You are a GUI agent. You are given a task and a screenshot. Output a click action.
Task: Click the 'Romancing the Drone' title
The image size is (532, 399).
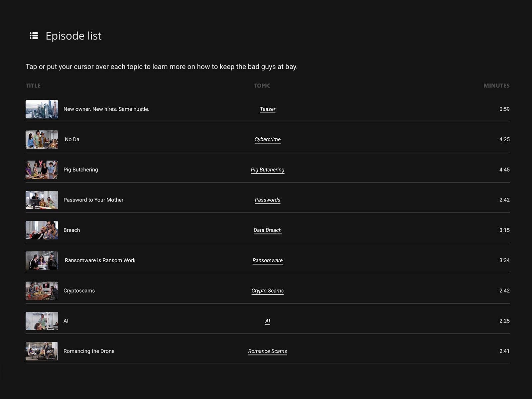[x=89, y=351]
